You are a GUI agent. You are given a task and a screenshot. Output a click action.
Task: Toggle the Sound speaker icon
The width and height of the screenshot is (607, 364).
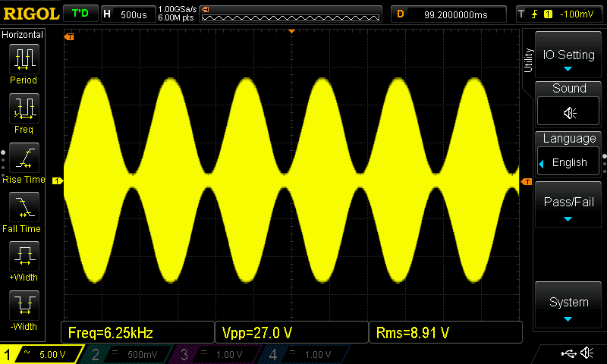tap(568, 111)
